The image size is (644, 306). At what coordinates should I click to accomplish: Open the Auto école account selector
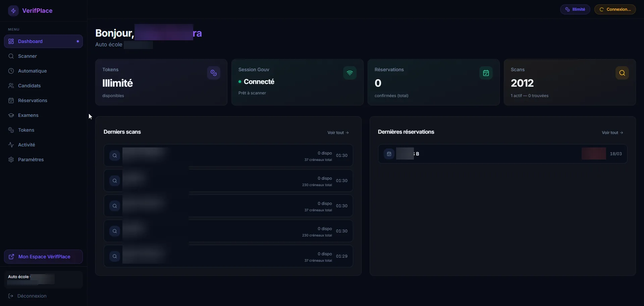43,279
